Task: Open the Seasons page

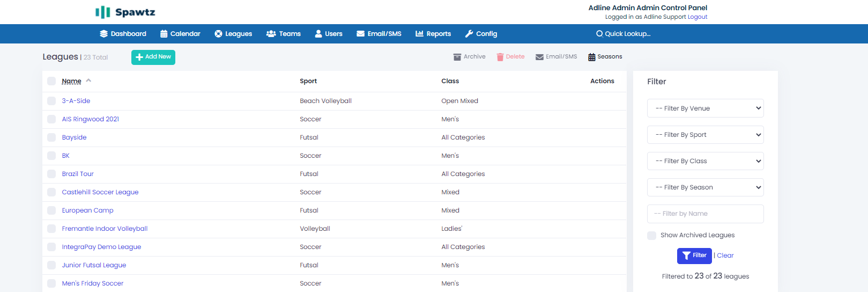Action: tap(605, 57)
